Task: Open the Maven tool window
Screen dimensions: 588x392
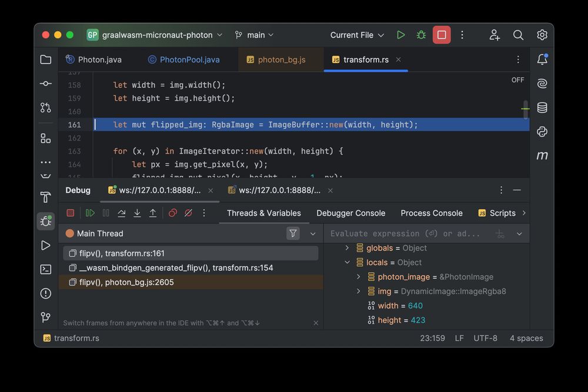Action: click(x=542, y=155)
